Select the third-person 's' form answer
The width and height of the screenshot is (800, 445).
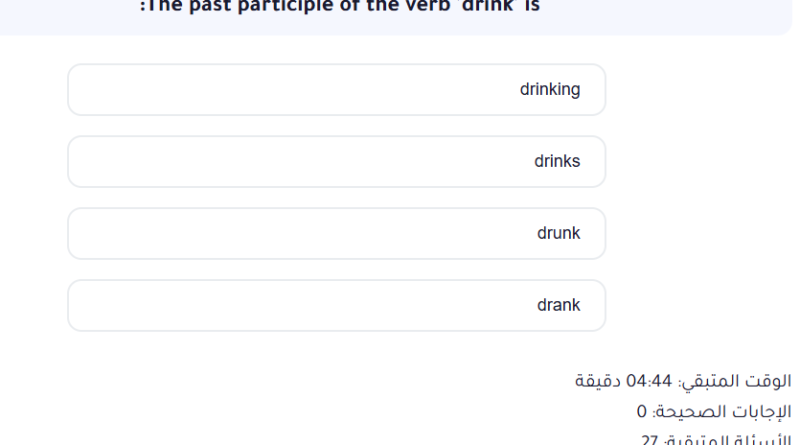[x=337, y=162]
